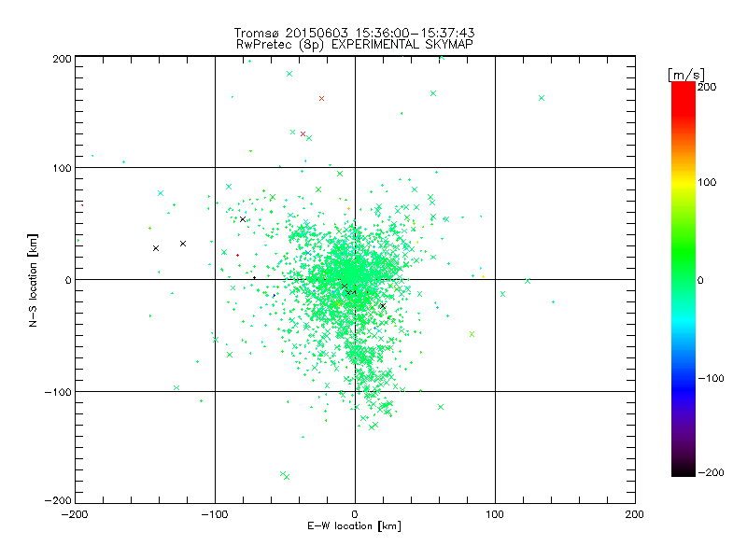Viewport: 747px width, 560px height.
Task: Click the color bar's "200" label
Action: [707, 87]
